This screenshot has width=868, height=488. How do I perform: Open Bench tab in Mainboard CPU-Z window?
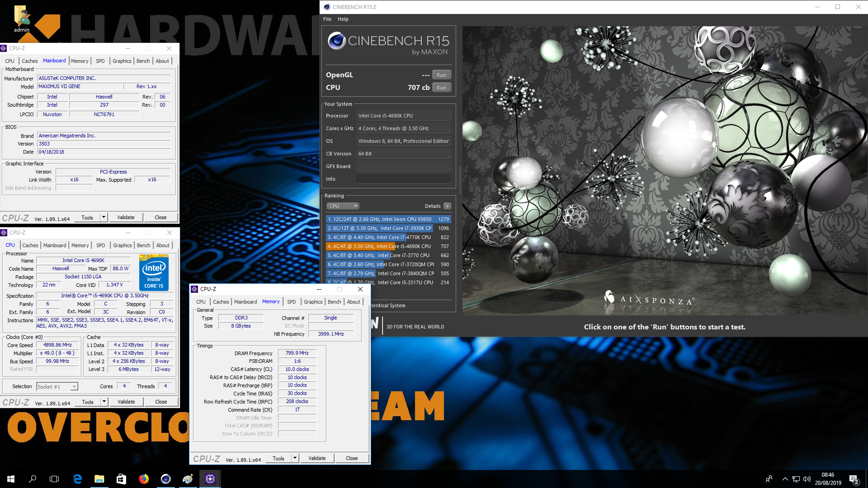(143, 61)
